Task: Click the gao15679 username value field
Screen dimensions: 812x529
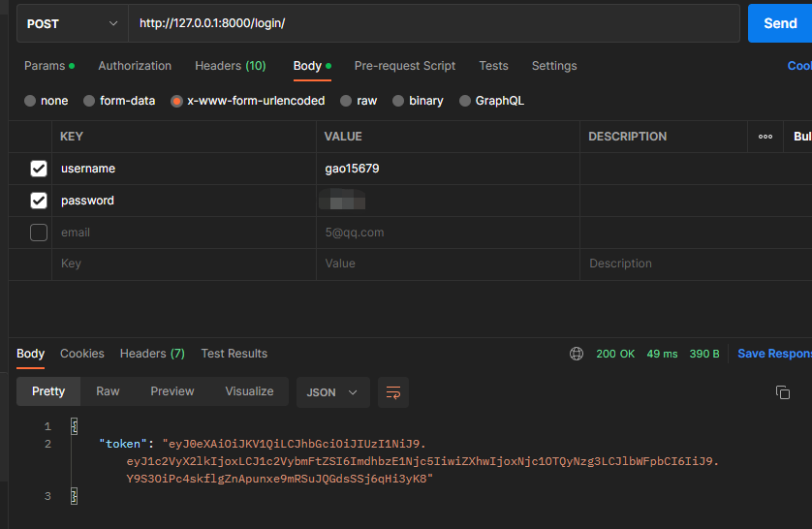Action: [446, 169]
